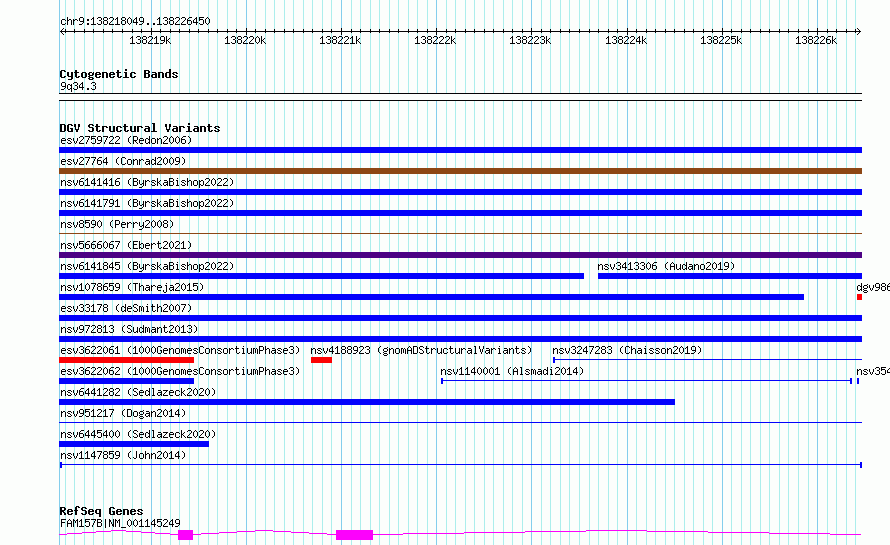This screenshot has width=890, height=545.
Task: Click the blue bar under nsv6445400
Action: point(134,444)
